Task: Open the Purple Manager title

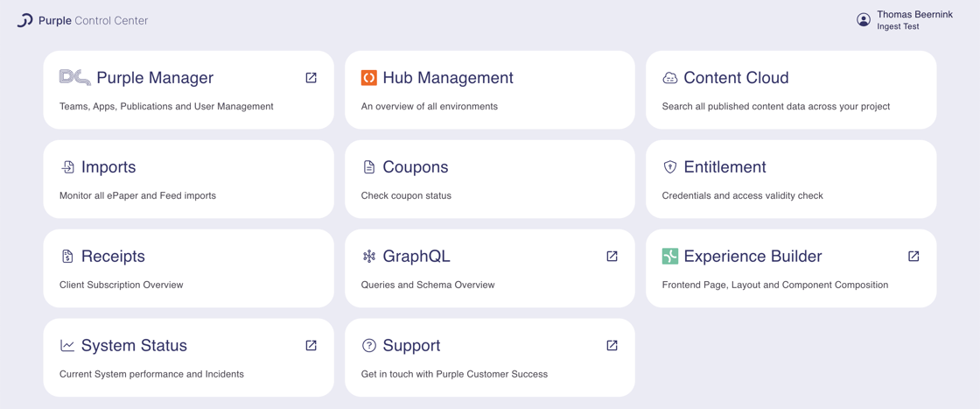Action: [x=155, y=78]
